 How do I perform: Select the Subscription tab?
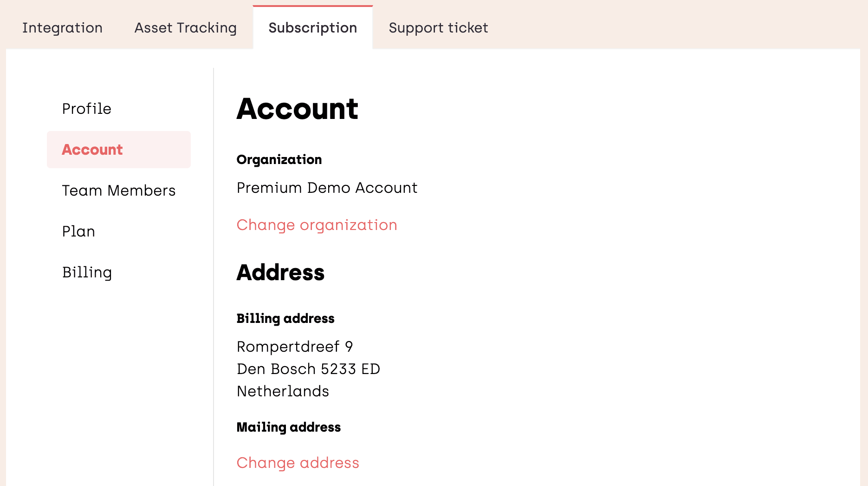312,28
